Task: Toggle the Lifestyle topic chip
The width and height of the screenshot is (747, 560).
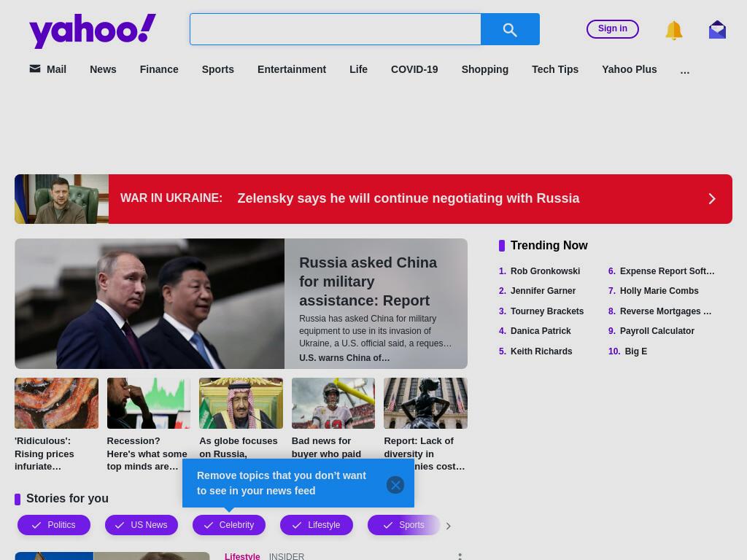Action: point(317,525)
